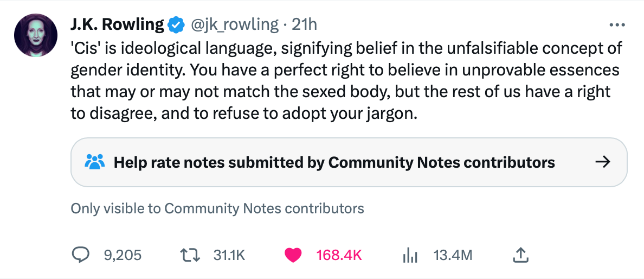Click the Community Notes people icon
Screen dimensions: 644x279
coord(95,162)
